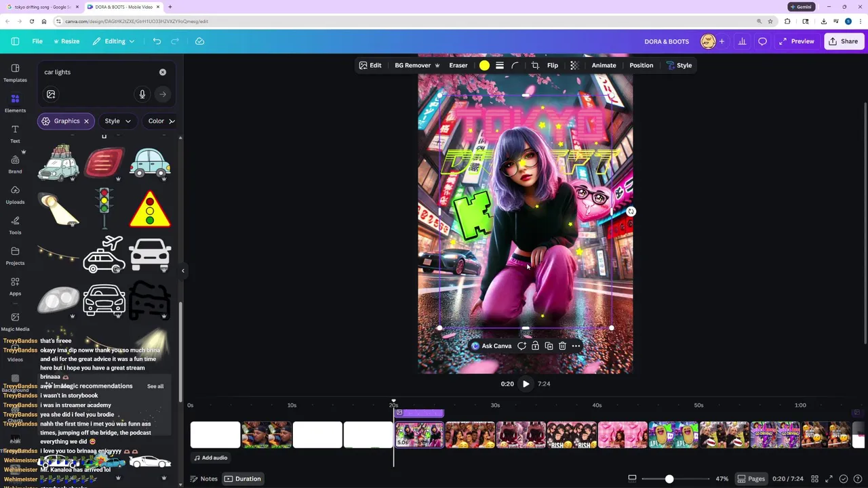Open the File menu

pos(37,41)
